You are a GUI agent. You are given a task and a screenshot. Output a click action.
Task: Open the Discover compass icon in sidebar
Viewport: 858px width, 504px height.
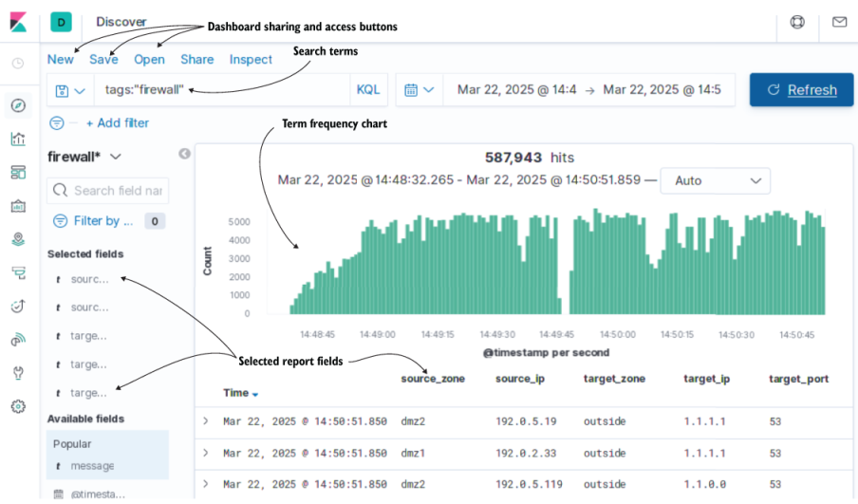(x=18, y=105)
